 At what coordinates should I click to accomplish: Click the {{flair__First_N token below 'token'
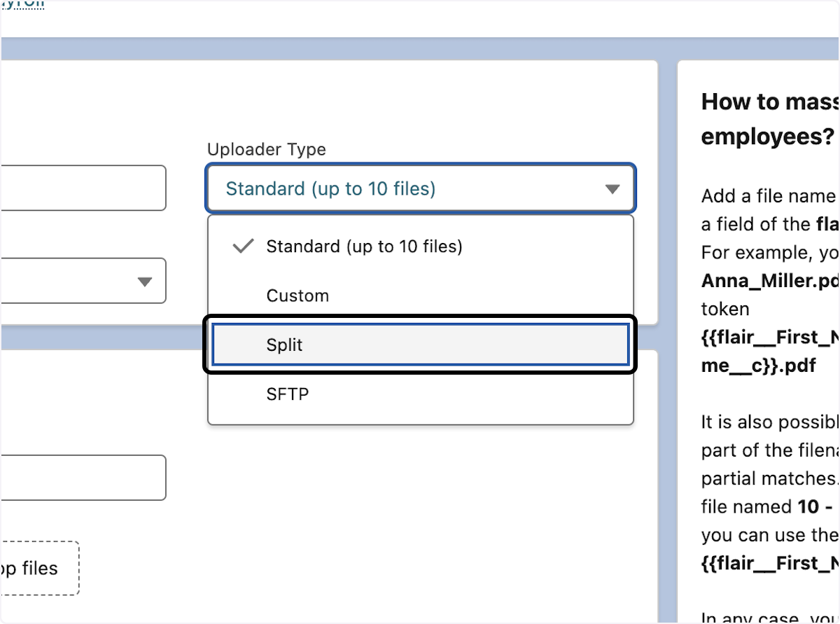tap(769, 338)
